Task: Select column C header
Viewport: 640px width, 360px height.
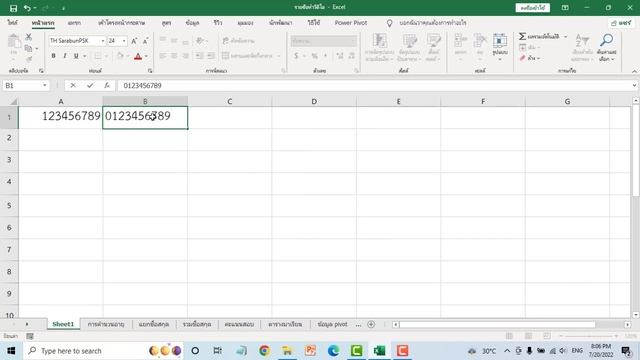Action: 230,101
